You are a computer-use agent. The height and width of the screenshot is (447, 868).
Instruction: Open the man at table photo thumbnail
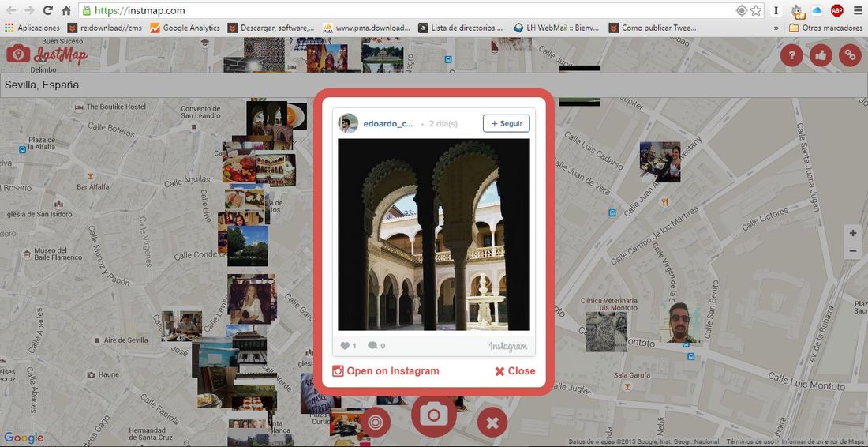pyautogui.click(x=181, y=325)
